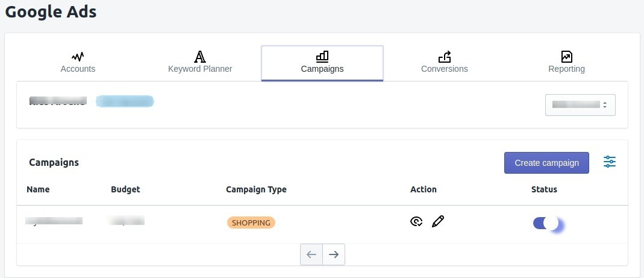Click the Google Ads page title

click(x=51, y=11)
